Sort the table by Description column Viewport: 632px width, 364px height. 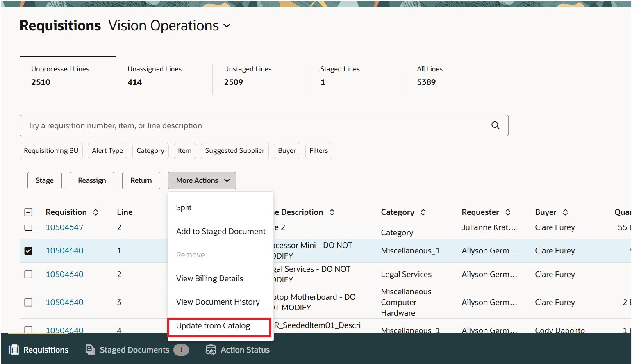(x=332, y=212)
